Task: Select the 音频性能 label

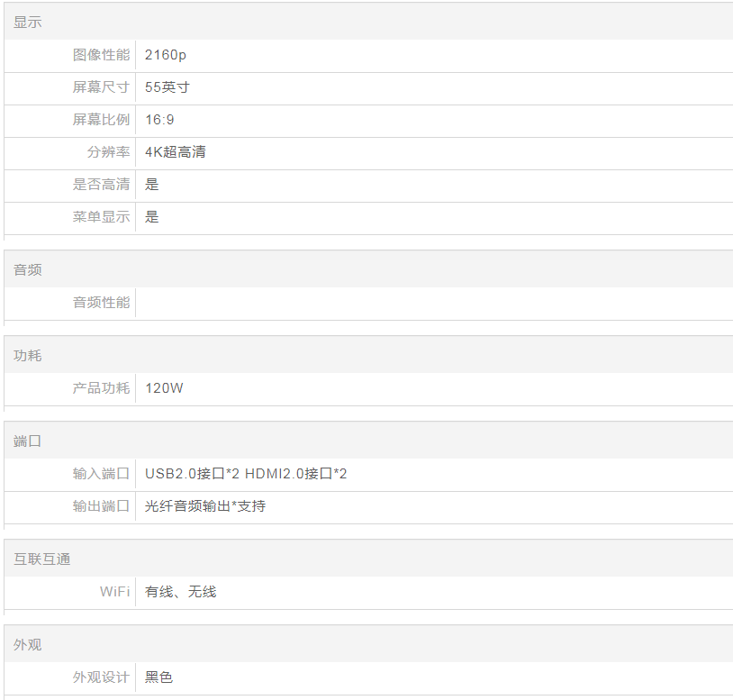Action: tap(101, 303)
